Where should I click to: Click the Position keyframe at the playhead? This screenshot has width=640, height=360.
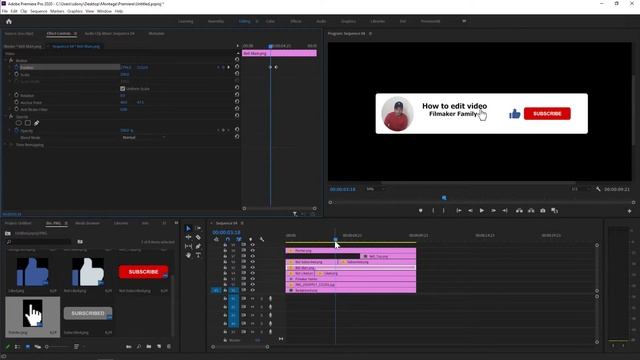270,67
